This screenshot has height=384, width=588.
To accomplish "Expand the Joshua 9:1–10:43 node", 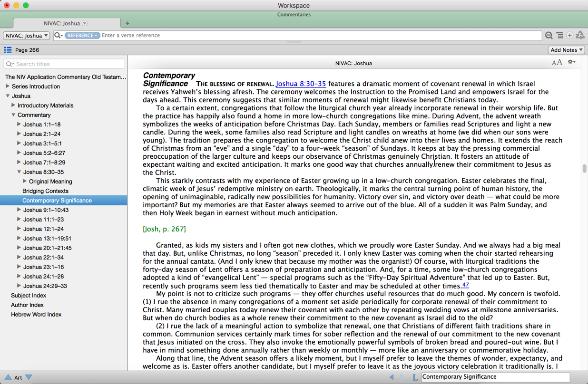I will (x=19, y=210).
